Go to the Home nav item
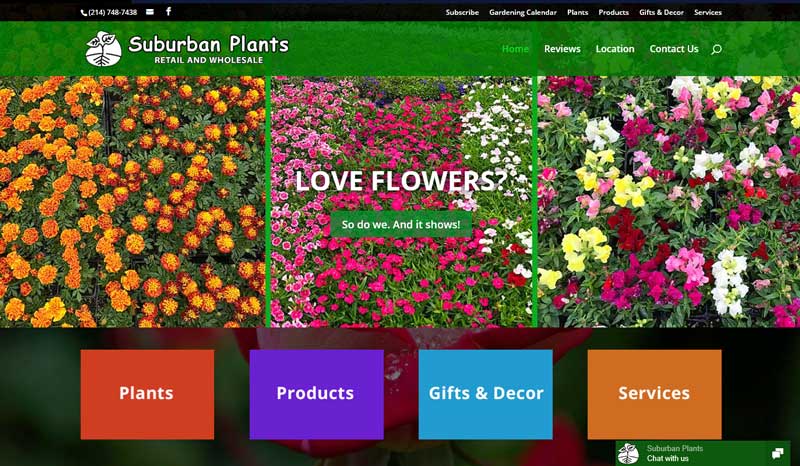800x466 pixels. [515, 49]
